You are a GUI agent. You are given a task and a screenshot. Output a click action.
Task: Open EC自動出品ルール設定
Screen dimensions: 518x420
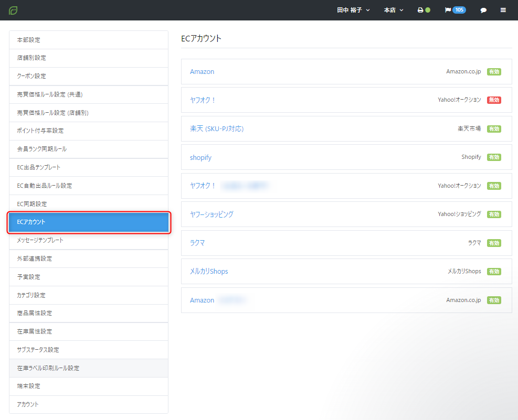pyautogui.click(x=89, y=186)
